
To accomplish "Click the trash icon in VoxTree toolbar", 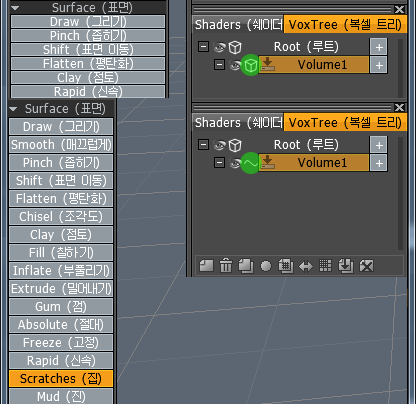I will 226,266.
